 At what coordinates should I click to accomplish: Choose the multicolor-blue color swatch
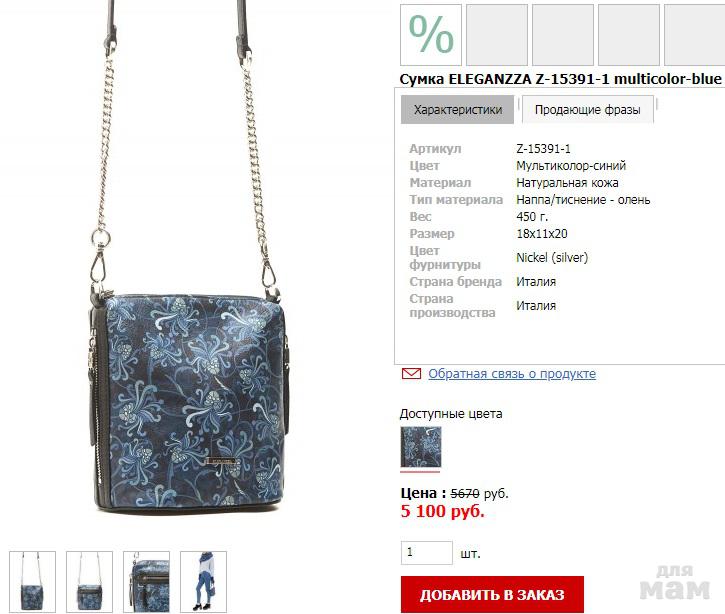tap(421, 447)
